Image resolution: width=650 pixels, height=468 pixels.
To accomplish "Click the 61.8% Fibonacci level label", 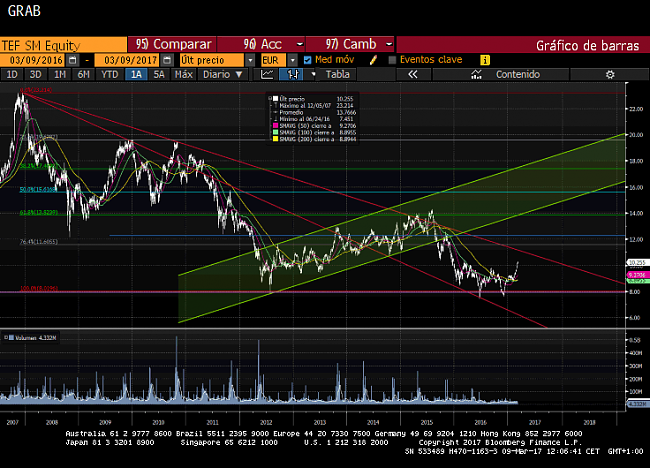I will tap(39, 213).
